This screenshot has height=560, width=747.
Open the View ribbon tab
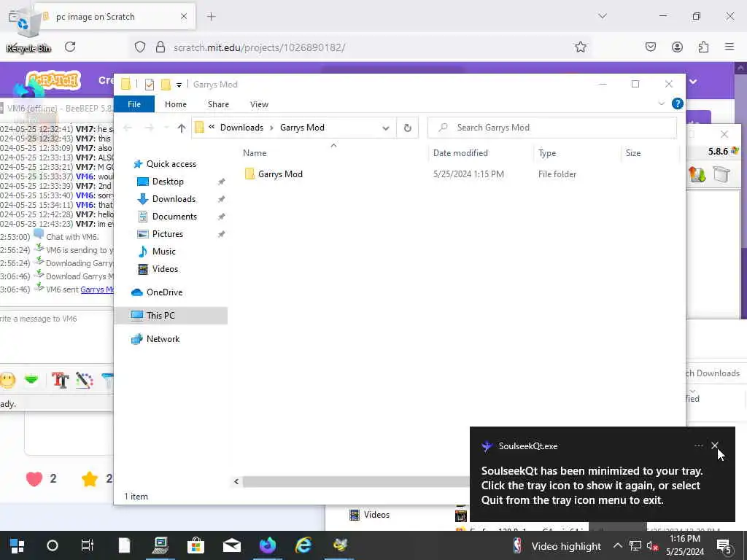[259, 104]
